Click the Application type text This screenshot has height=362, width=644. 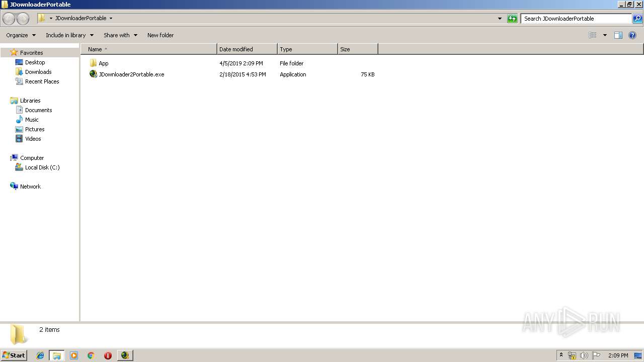click(x=293, y=74)
